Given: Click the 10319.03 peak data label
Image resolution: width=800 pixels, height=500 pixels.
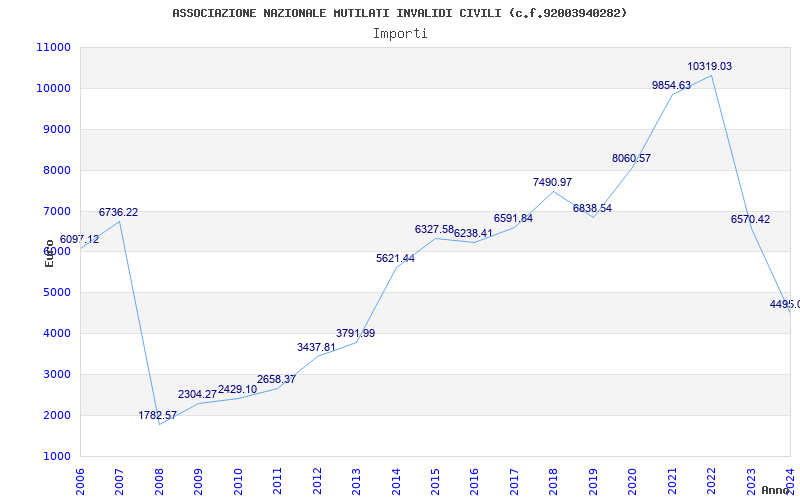Looking at the screenshot, I should 709,66.
